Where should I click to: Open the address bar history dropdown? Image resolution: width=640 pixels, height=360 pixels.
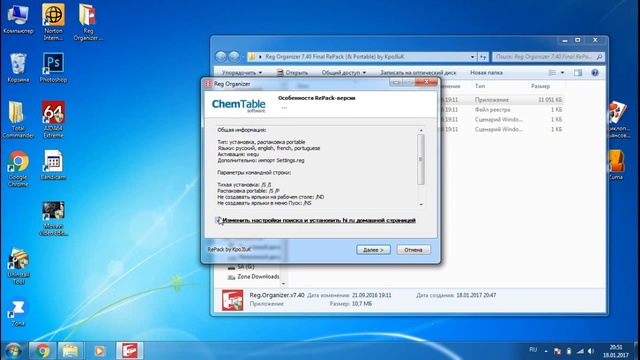pyautogui.click(x=472, y=57)
